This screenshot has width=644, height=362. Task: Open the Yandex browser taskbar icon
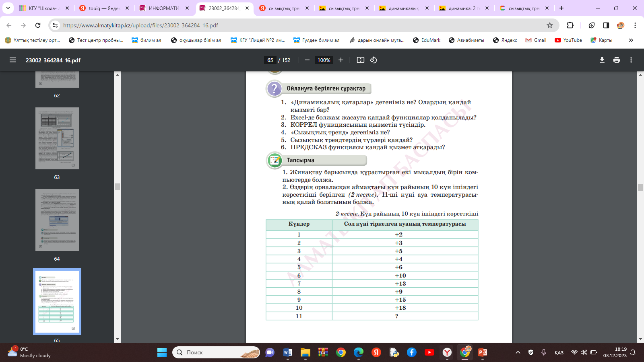[447, 352]
